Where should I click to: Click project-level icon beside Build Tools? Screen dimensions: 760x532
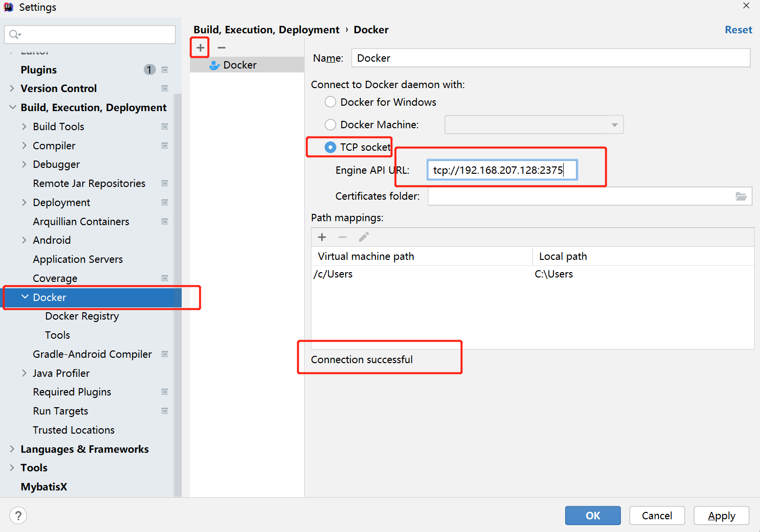(165, 127)
